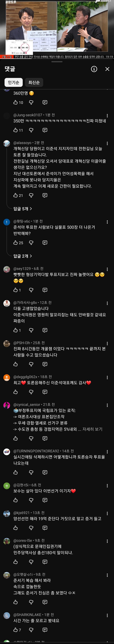Screen dimensions: 114x644
Task: Switch to the 최신순 sort chip
Action: click(x=34, y=82)
